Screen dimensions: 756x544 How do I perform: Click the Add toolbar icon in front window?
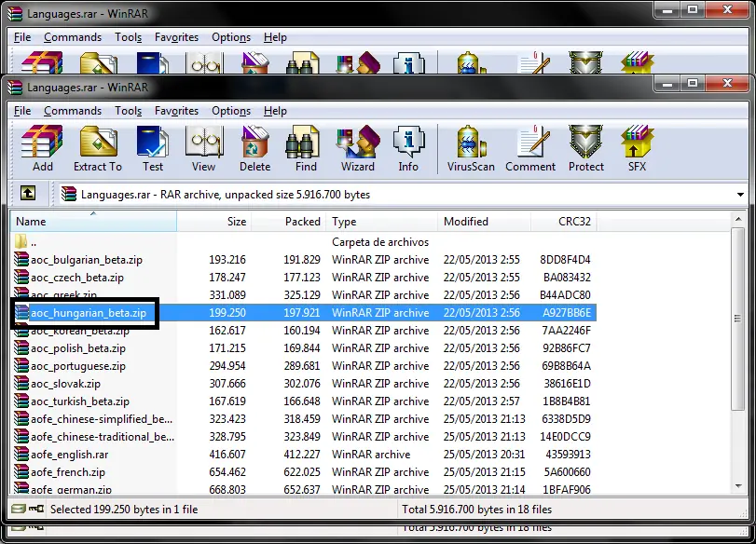(43, 148)
